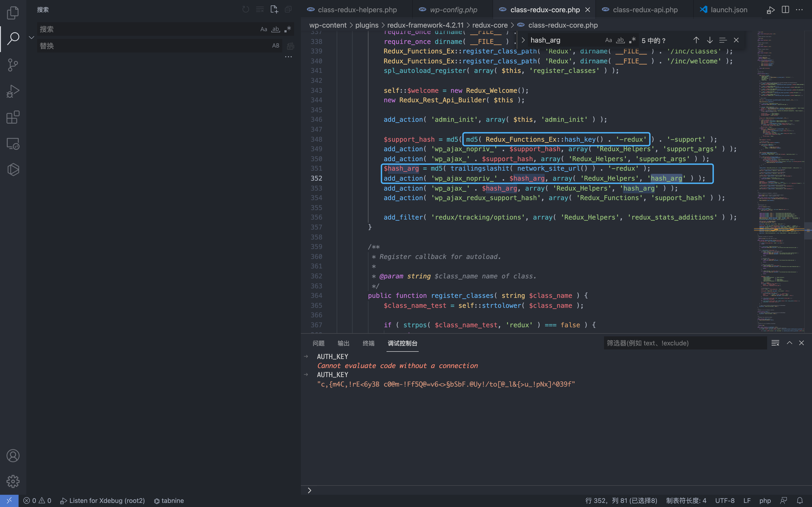The width and height of the screenshot is (812, 507).
Task: Toggle regex in sidebar search box
Action: 288,29
